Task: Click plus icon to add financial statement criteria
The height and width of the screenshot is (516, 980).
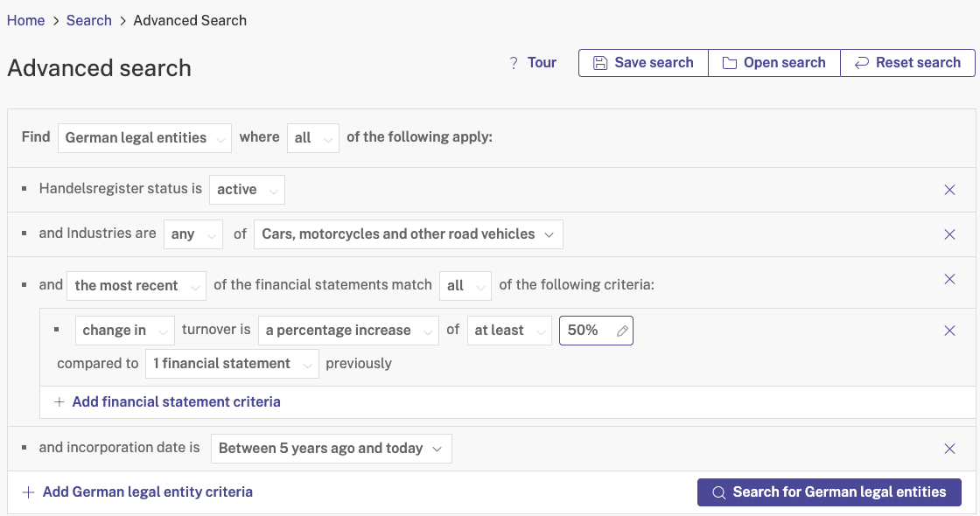Action: coord(59,401)
